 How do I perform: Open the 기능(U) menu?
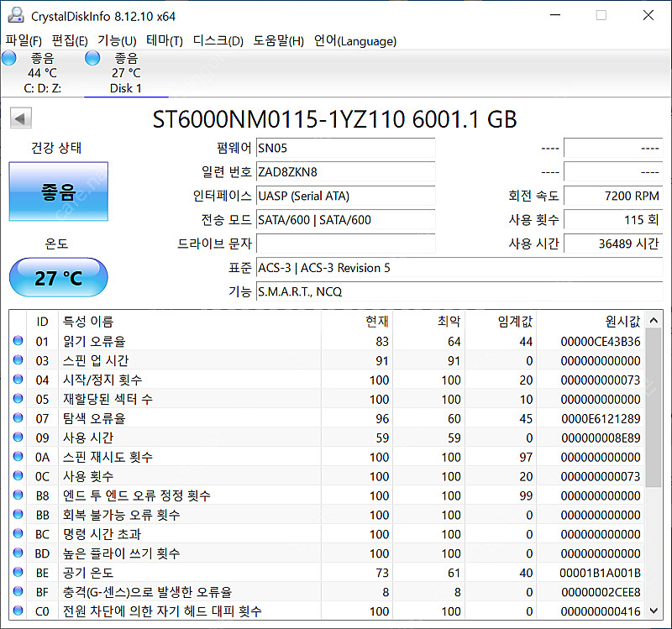coord(117,40)
